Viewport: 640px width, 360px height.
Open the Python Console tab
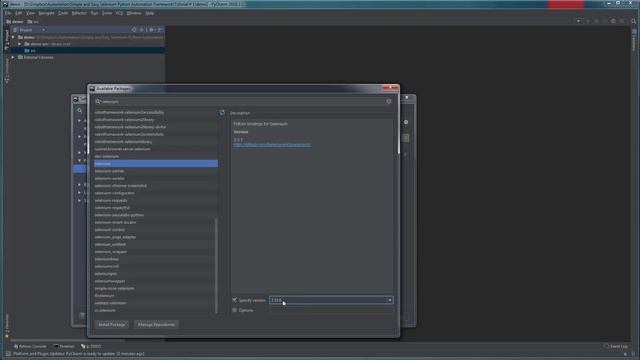coord(30,346)
